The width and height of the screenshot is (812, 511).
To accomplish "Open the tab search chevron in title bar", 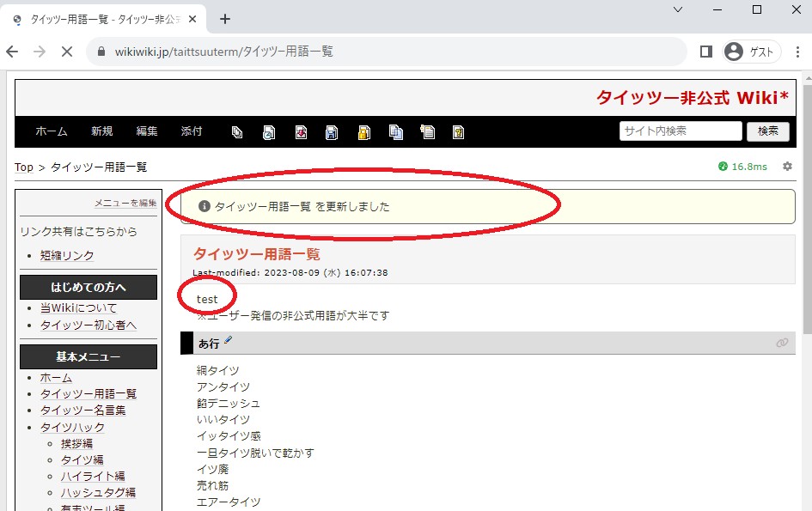I will pyautogui.click(x=678, y=10).
